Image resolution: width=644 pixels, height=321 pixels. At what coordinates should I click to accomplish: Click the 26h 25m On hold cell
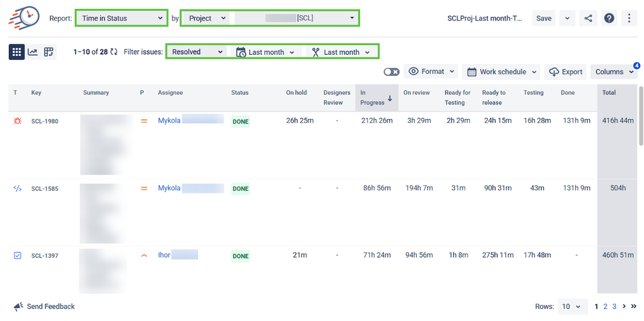point(300,121)
